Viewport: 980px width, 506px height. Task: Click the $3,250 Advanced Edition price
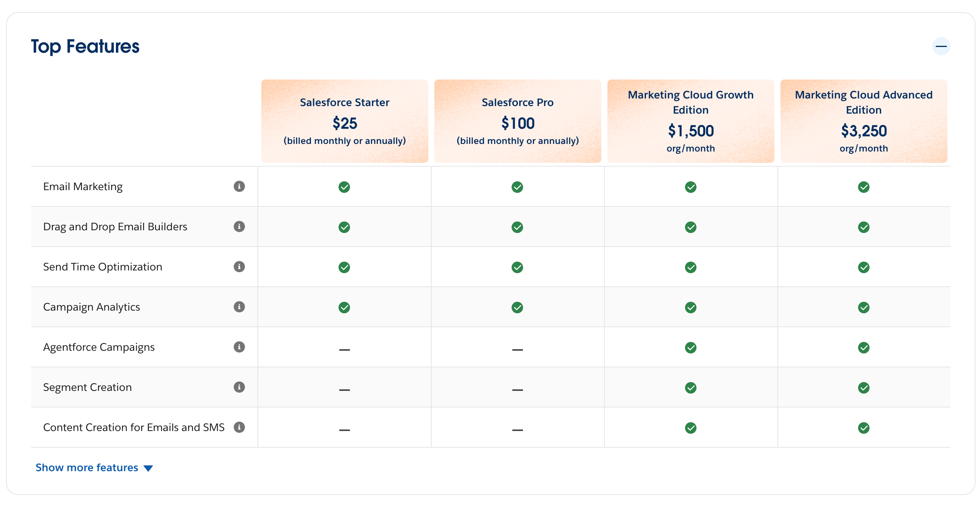click(864, 131)
